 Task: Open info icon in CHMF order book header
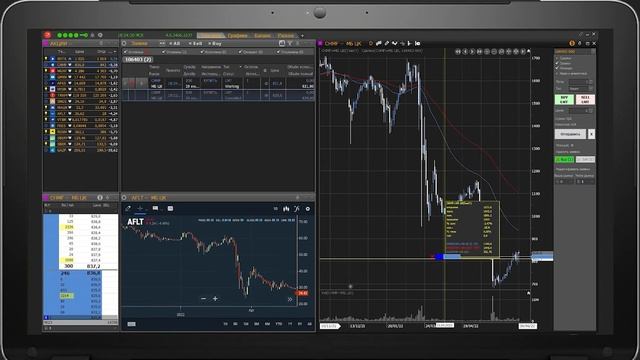[x=100, y=198]
